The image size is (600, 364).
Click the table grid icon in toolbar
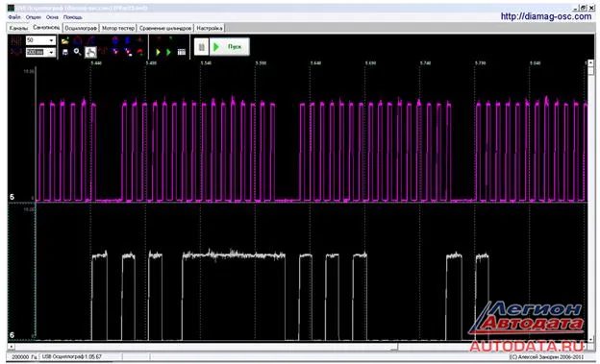point(182,52)
